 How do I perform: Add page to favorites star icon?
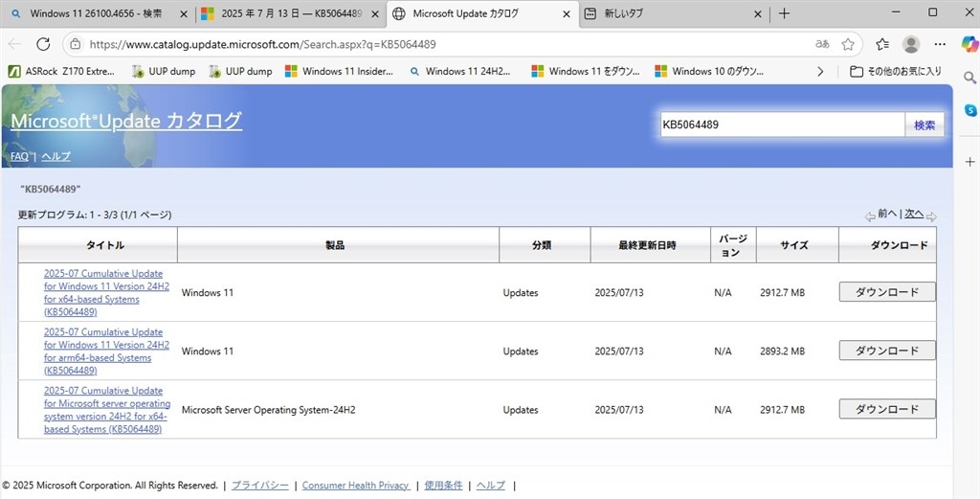(x=848, y=44)
